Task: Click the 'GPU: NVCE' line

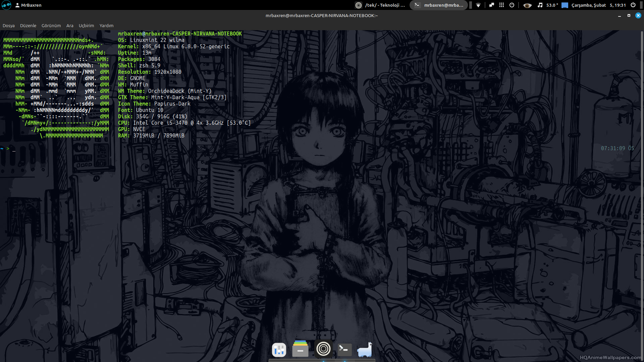Action: tap(131, 129)
